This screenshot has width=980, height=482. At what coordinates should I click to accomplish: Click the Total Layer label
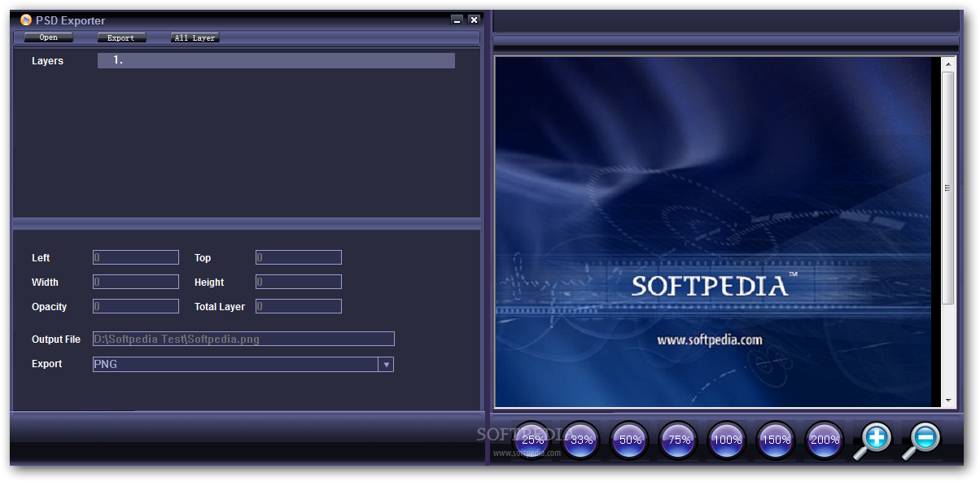220,307
